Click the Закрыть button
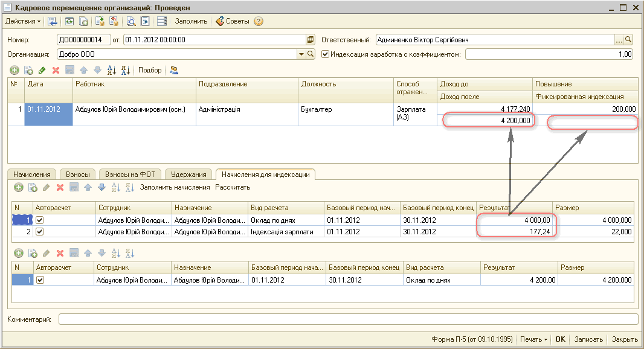The image size is (644, 349). tap(625, 339)
